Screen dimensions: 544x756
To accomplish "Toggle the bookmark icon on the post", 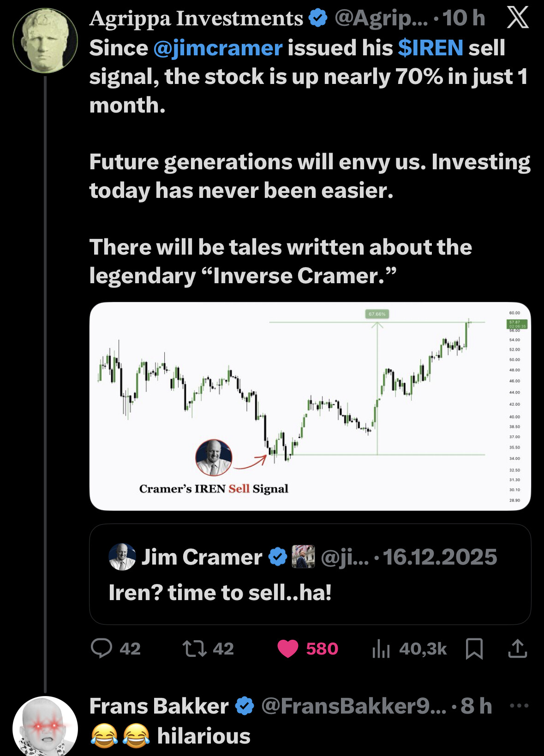I will click(x=474, y=649).
